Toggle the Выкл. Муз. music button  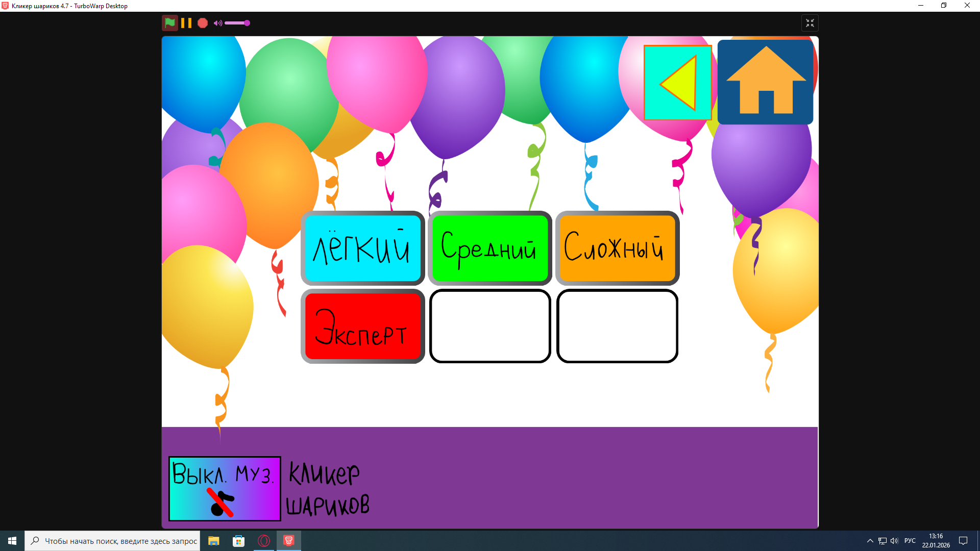225,488
